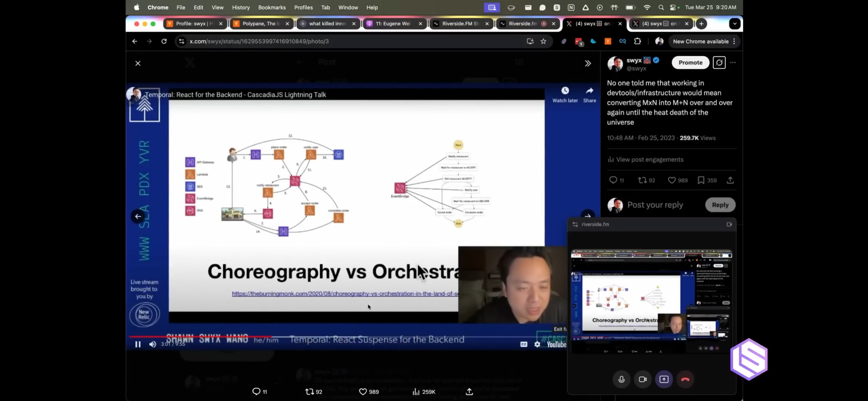Open the post more options menu
The image size is (868, 401).
pos(733,62)
